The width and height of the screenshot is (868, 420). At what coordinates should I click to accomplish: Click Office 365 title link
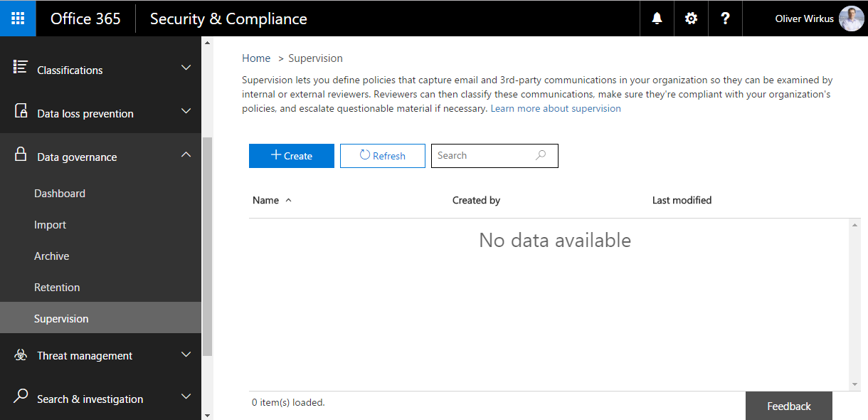tap(85, 19)
